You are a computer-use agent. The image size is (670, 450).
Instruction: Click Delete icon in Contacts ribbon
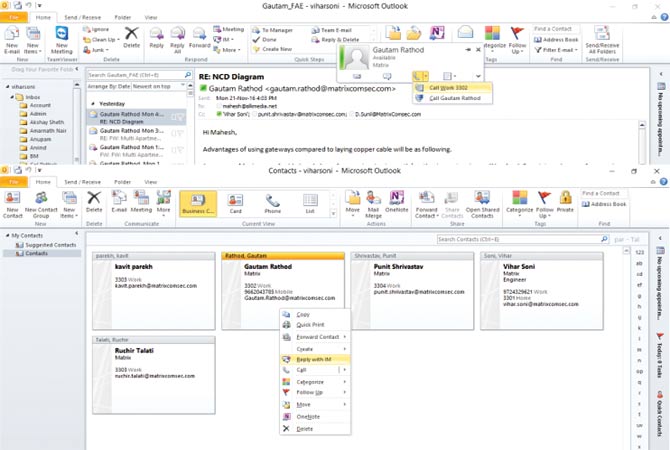94,202
